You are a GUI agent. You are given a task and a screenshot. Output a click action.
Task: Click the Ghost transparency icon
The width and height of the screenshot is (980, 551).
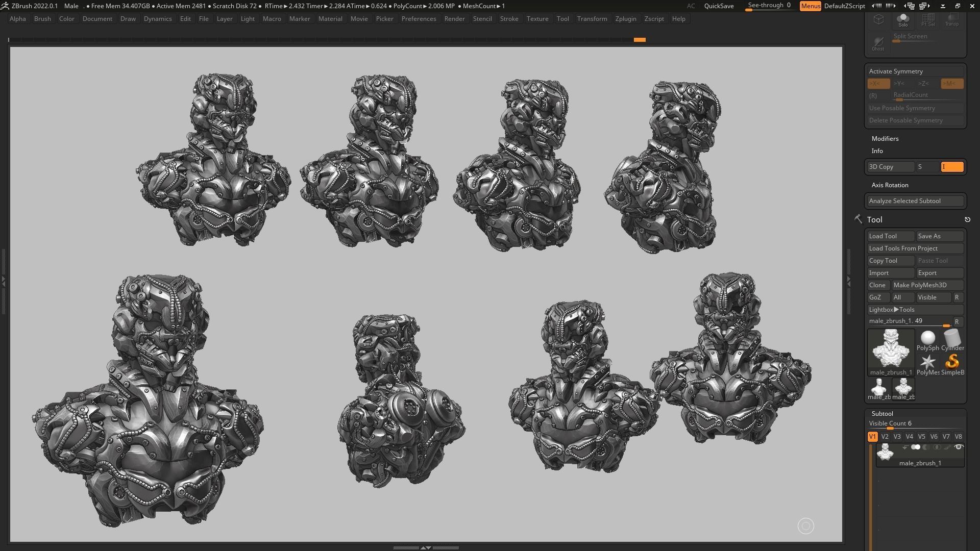pos(878,43)
